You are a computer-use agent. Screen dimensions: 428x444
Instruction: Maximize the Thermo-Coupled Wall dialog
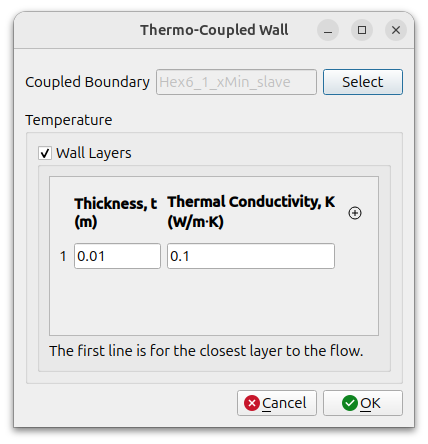[362, 30]
